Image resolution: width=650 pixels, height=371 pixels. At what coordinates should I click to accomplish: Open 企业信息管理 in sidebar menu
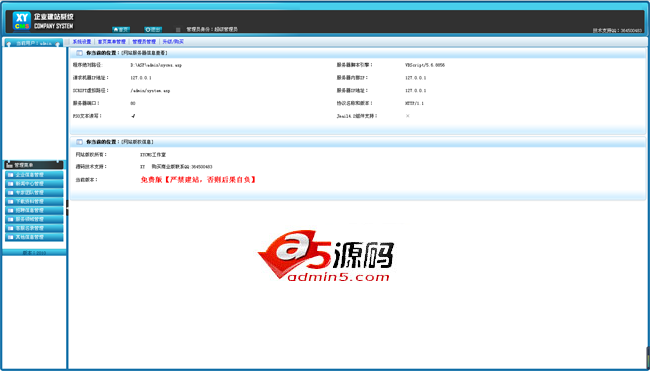pyautogui.click(x=34, y=175)
